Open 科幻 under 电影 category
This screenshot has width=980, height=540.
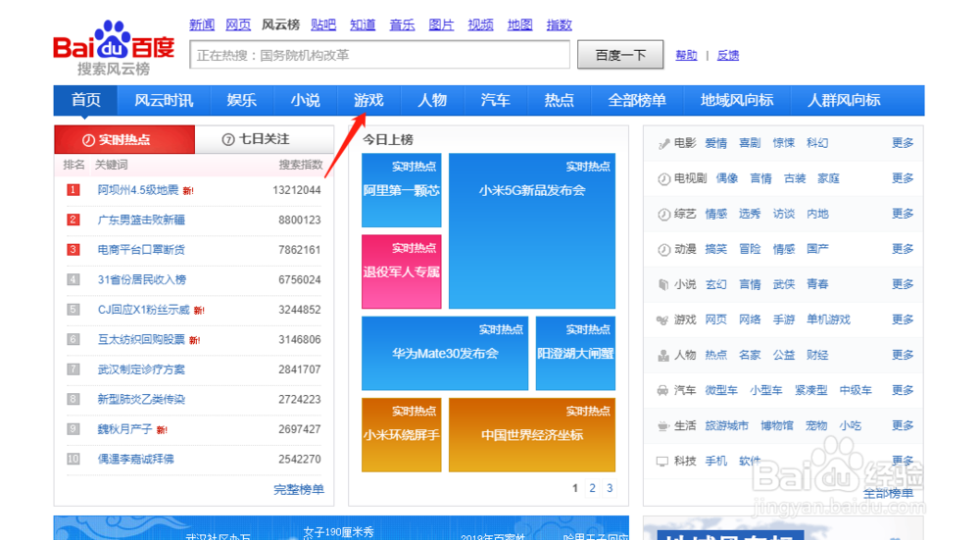click(817, 143)
